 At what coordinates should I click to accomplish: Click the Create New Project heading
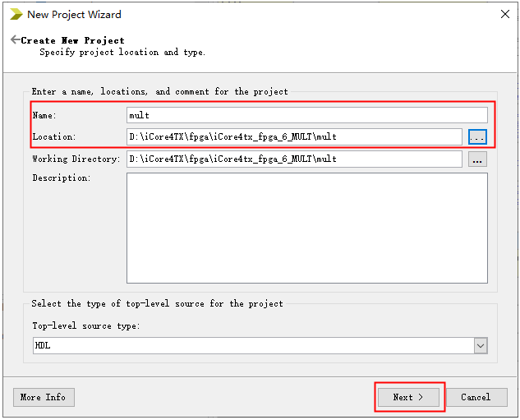tap(73, 40)
